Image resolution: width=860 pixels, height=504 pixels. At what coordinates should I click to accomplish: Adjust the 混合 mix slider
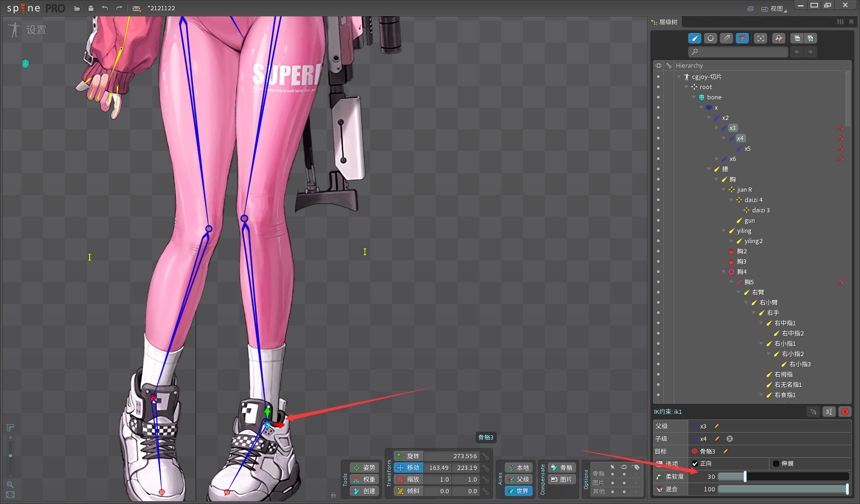coord(783,489)
